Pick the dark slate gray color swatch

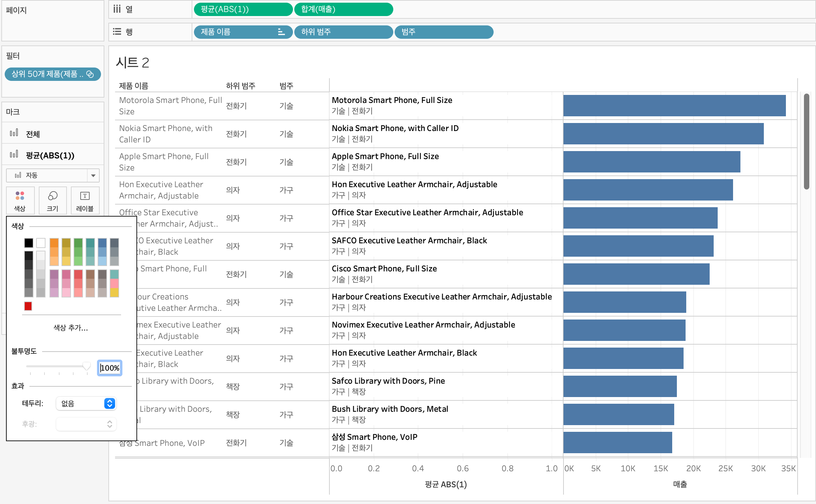[x=114, y=243]
